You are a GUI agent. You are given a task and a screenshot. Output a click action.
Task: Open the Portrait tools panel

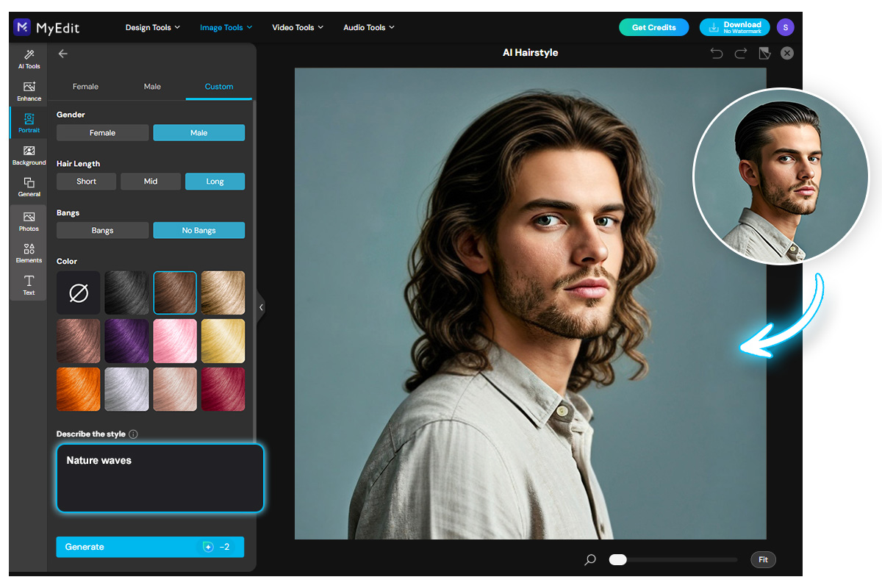(28, 123)
